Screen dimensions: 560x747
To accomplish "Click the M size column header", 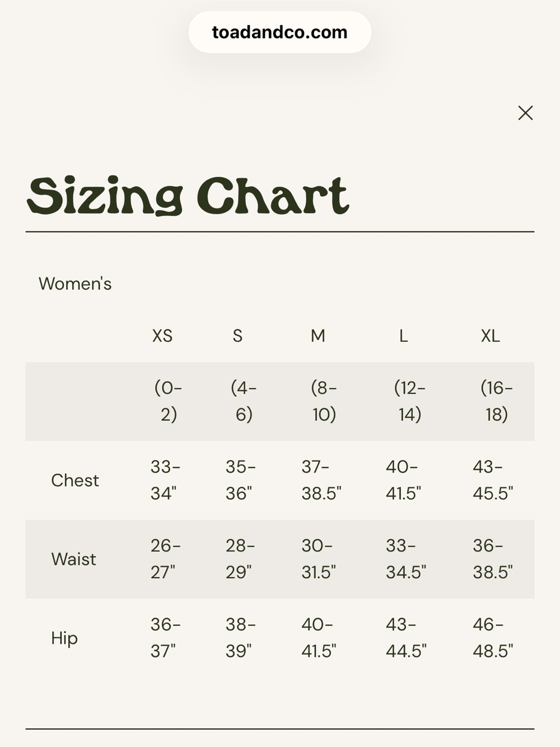I will (318, 336).
